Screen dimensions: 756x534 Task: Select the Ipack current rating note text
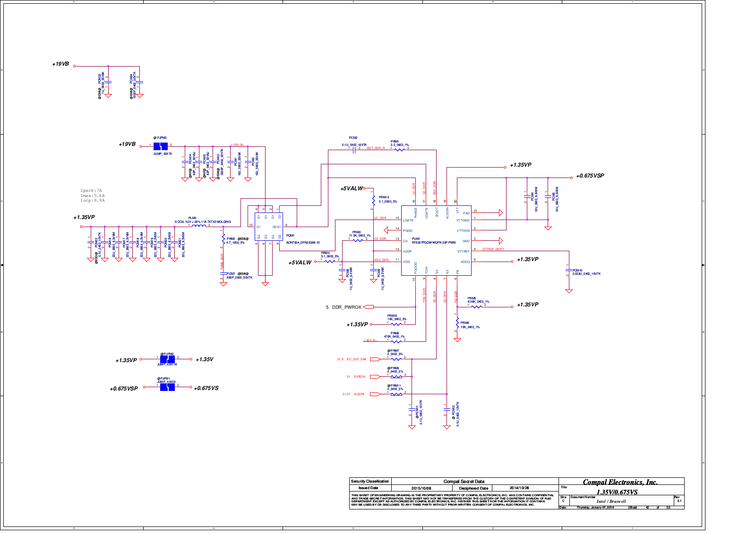[x=91, y=191]
